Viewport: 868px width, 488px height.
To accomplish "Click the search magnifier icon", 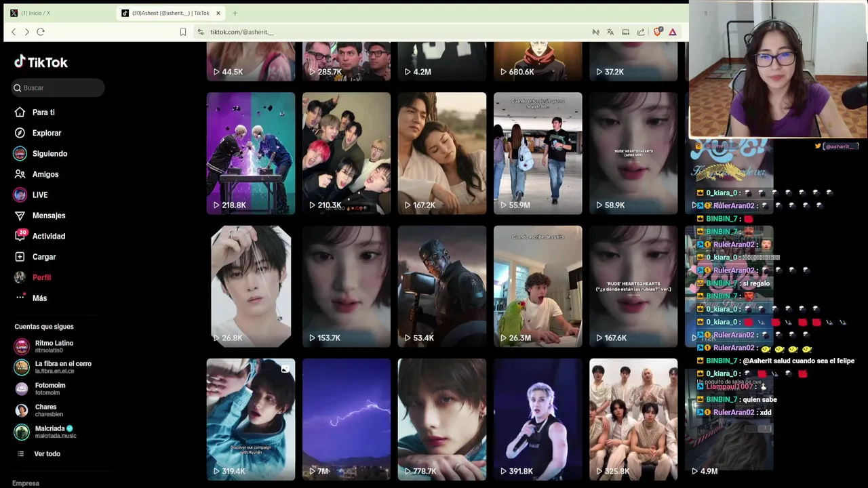I will pyautogui.click(x=18, y=88).
